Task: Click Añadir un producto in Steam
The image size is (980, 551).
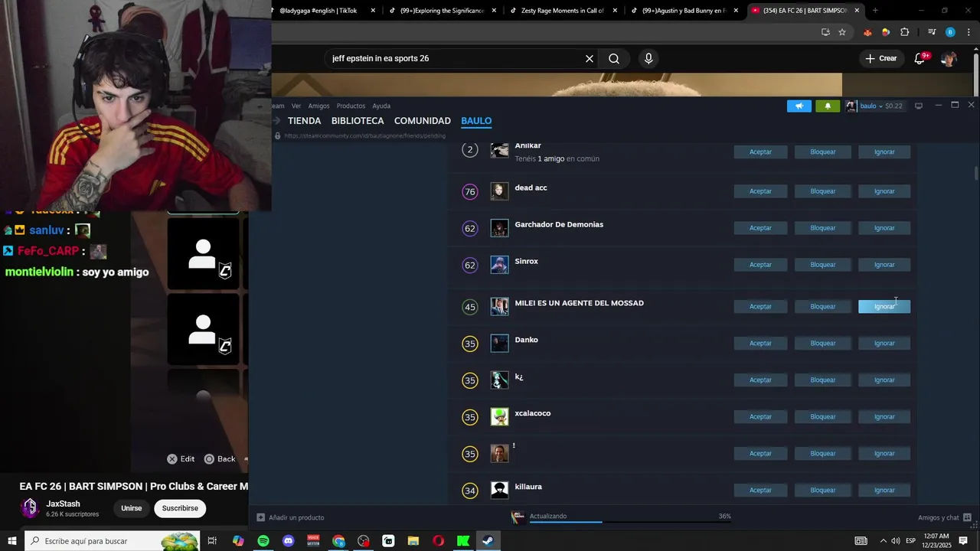Action: click(290, 517)
